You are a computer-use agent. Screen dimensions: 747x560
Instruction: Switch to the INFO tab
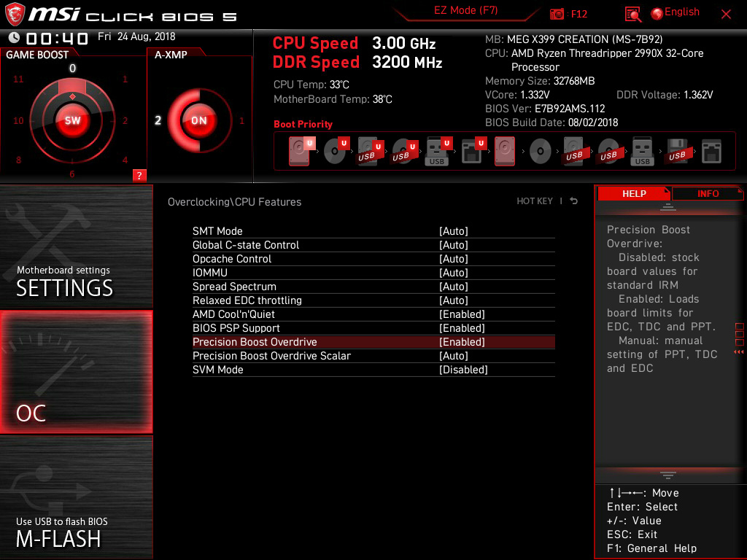(x=708, y=193)
